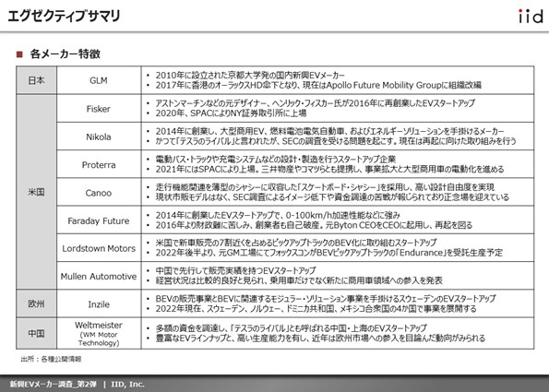549x392 pixels.
Task: Select the 中国 region cell
Action: [36, 333]
